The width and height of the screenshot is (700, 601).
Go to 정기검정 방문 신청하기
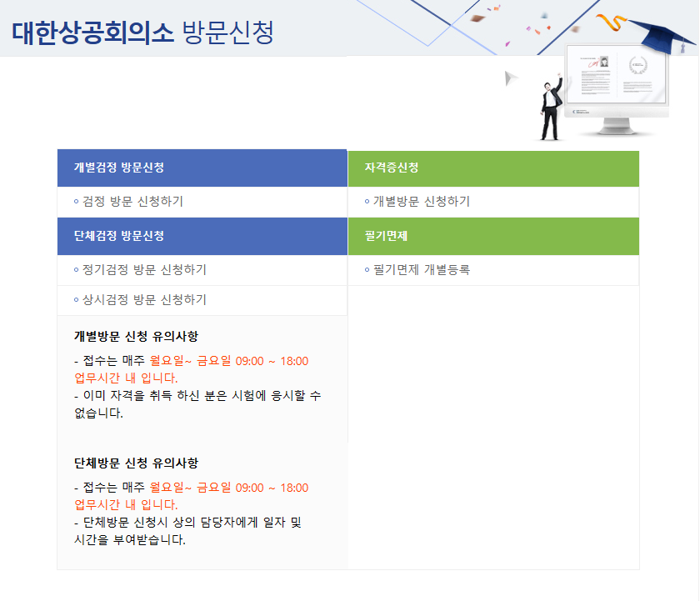(x=144, y=270)
